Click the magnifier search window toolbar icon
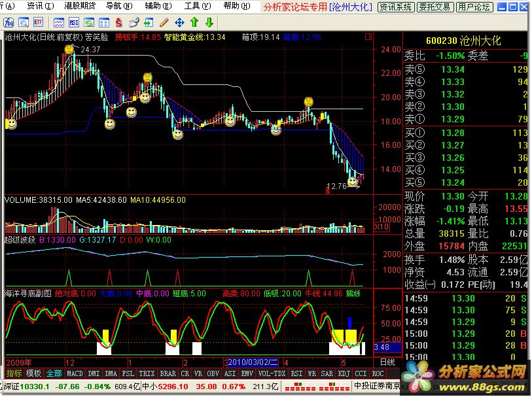 point(24,23)
